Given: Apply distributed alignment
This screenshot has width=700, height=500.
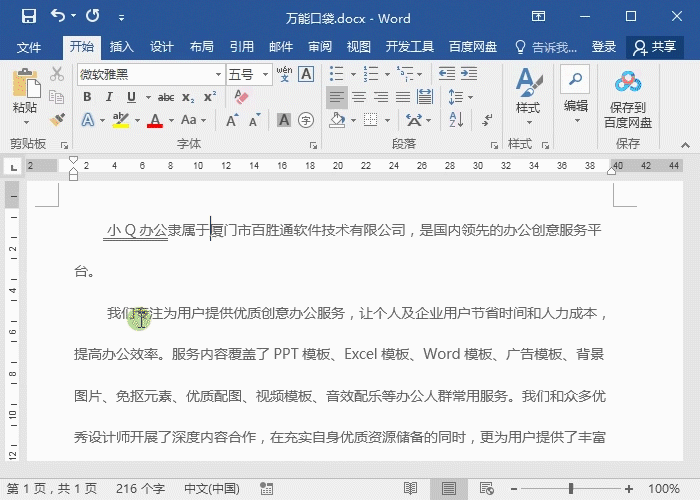Looking at the screenshot, I should tap(425, 97).
